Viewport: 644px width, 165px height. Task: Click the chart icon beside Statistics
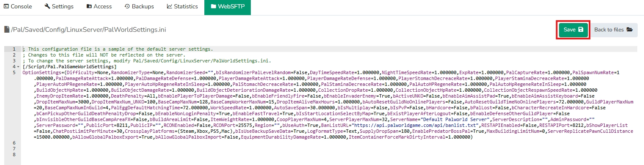170,7
